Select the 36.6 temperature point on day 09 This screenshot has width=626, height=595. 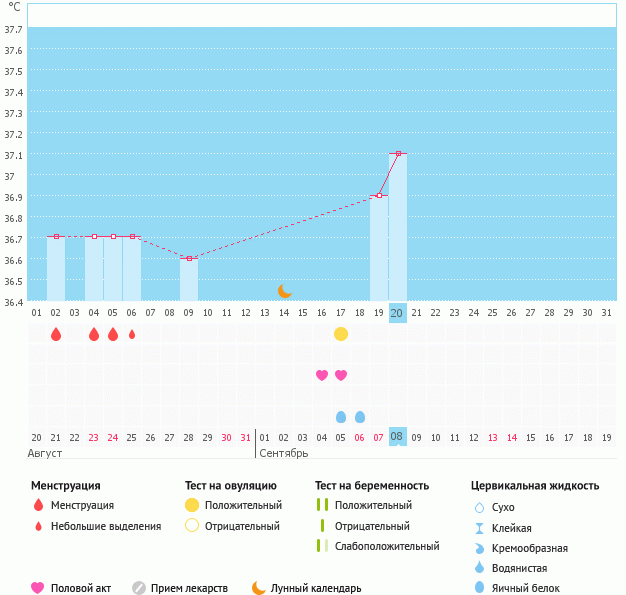189,258
